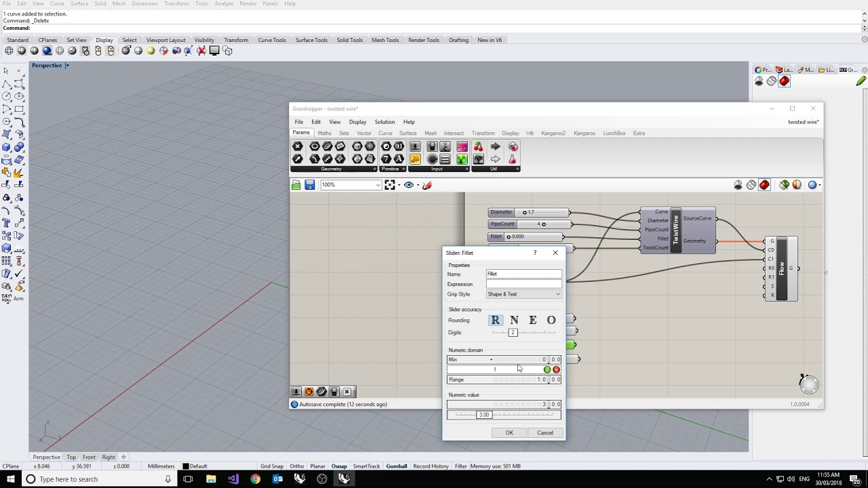Open the preview eye options dropdown arrow
This screenshot has height=488, width=868.
418,185
